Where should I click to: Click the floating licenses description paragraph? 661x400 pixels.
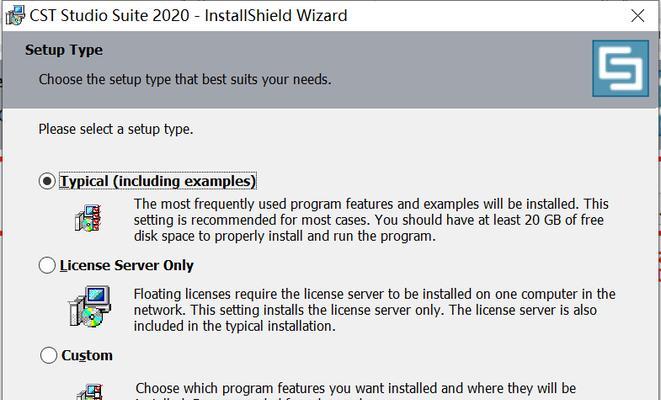click(x=374, y=310)
